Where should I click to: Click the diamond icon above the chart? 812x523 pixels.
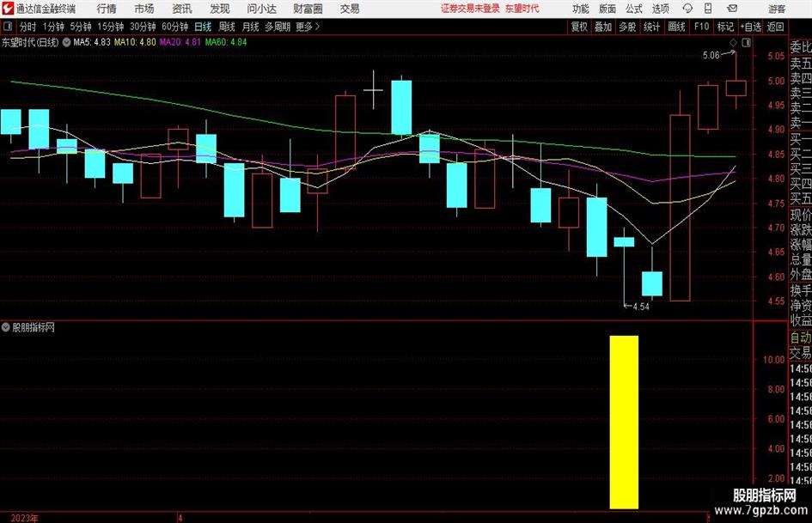pyautogui.click(x=733, y=43)
